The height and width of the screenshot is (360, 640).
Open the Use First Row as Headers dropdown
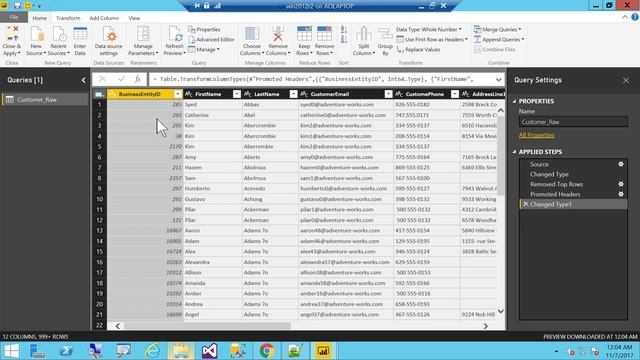432,40
